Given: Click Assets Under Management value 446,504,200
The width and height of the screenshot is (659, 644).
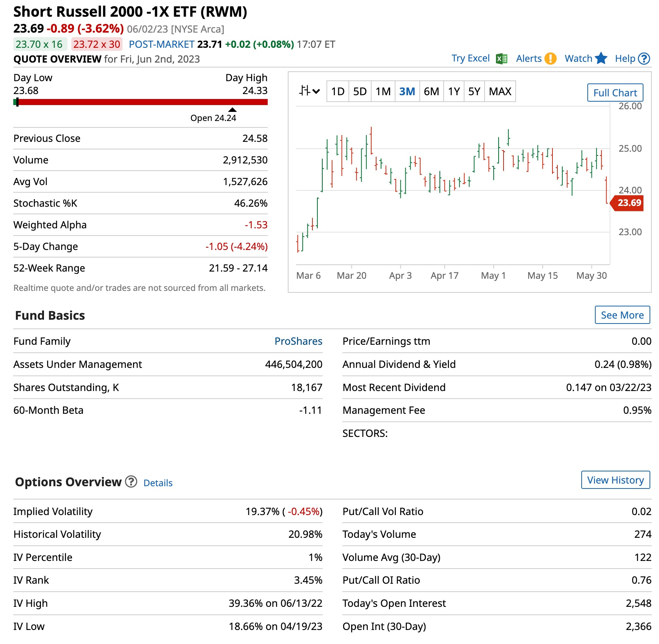Looking at the screenshot, I should [293, 364].
